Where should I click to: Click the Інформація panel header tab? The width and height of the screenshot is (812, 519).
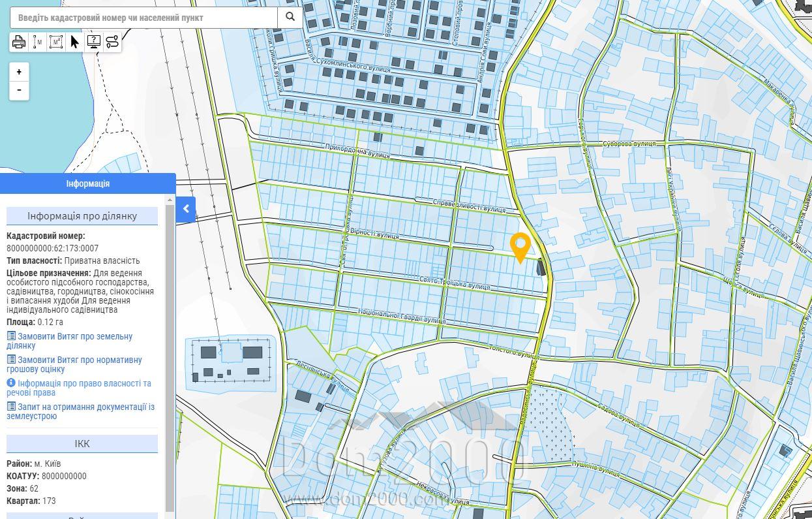pos(88,183)
